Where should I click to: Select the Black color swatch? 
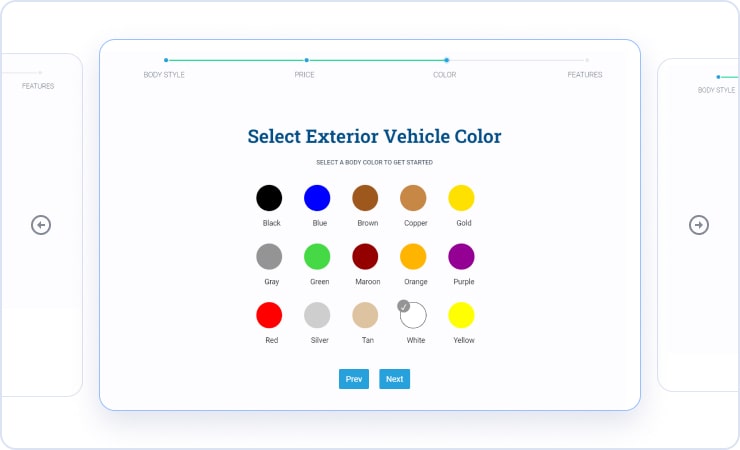click(x=269, y=198)
